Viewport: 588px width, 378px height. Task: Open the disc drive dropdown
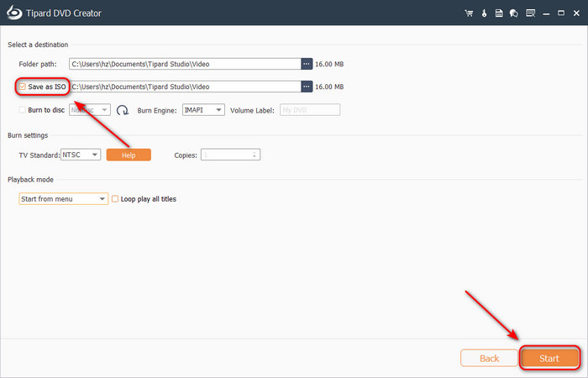pyautogui.click(x=90, y=110)
